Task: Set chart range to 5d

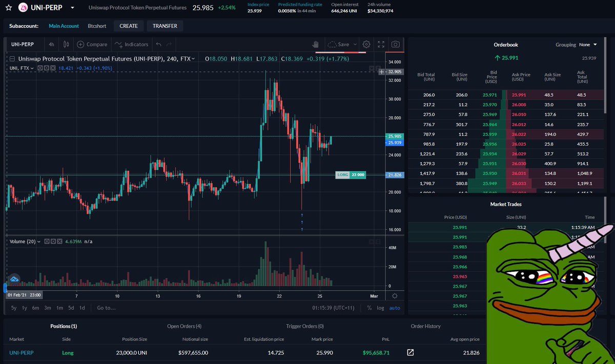Action: coord(71,308)
